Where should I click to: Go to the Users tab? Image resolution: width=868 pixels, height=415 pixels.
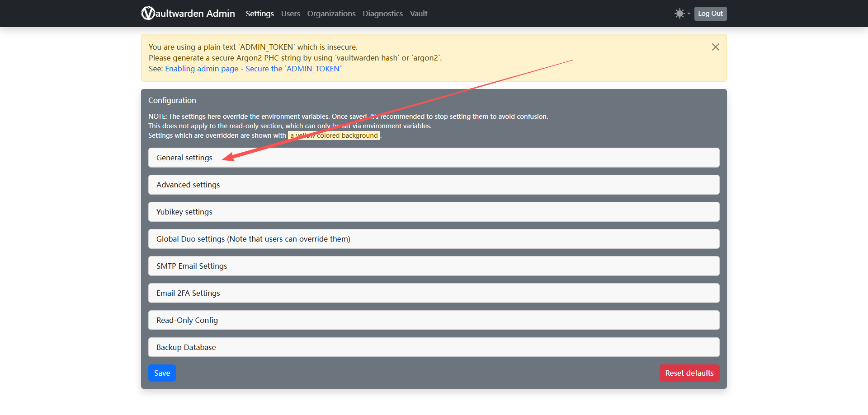(x=290, y=14)
